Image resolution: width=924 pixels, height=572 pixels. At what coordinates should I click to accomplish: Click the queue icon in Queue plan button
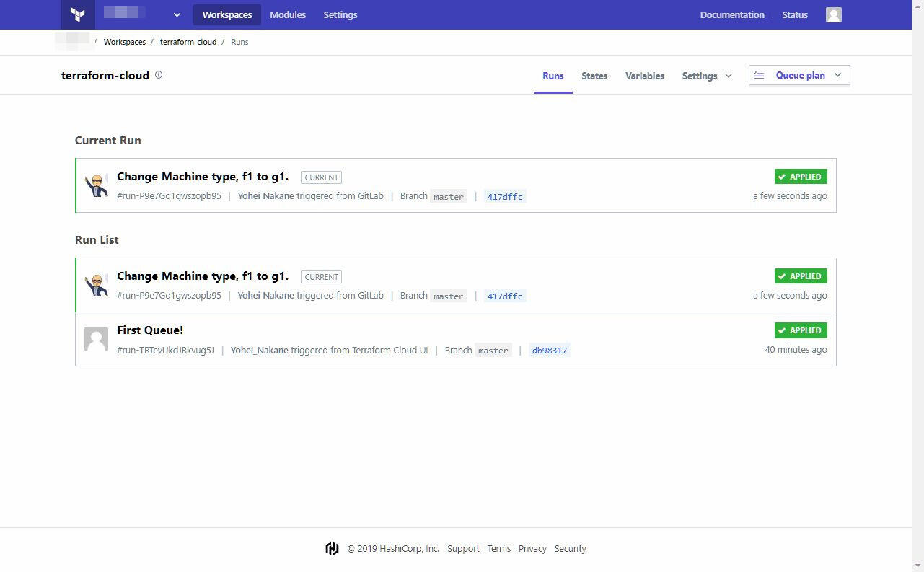pyautogui.click(x=760, y=75)
